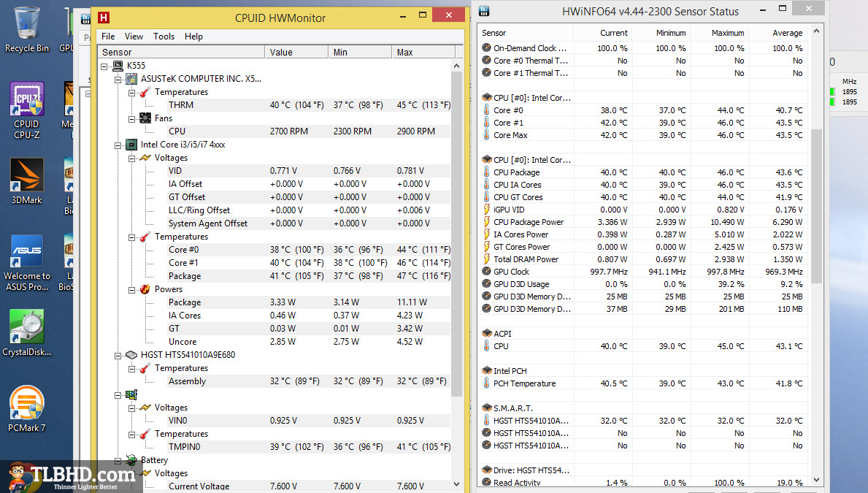Collapse the Fans node
Image resolution: width=868 pixels, height=493 pixels.
tap(131, 118)
